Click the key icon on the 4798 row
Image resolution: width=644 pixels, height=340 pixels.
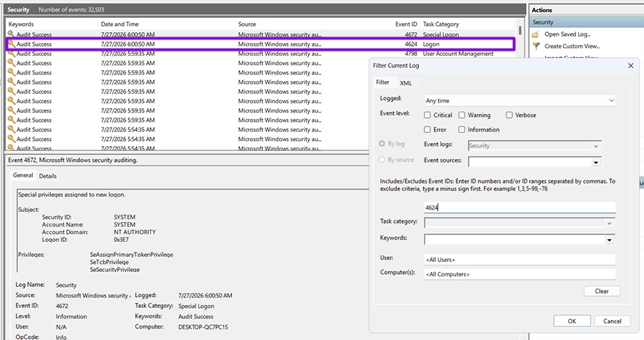[11, 54]
